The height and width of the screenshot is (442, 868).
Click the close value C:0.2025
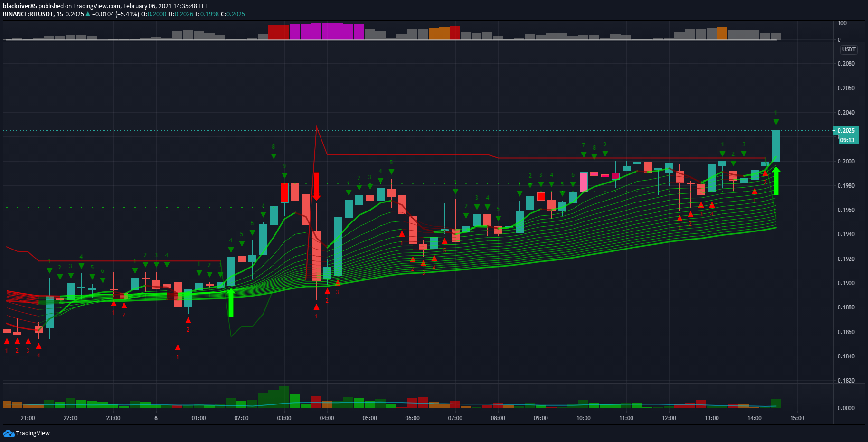coord(233,14)
